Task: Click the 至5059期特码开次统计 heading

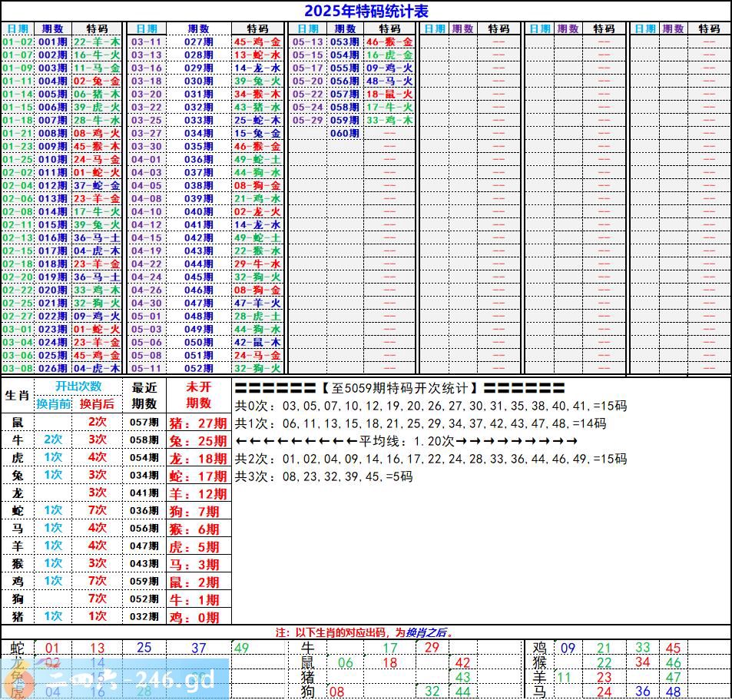Action: tap(399, 388)
